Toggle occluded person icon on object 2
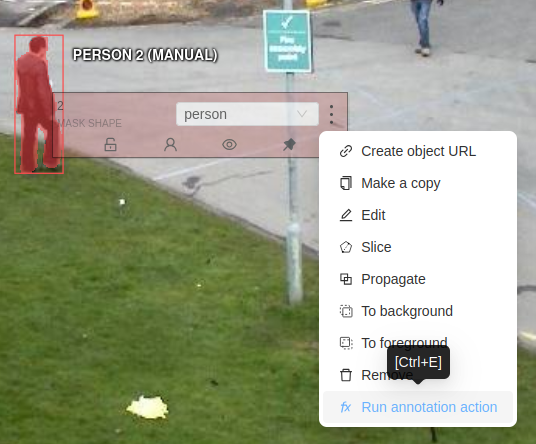Viewport: 536px width, 444px height. (x=170, y=145)
